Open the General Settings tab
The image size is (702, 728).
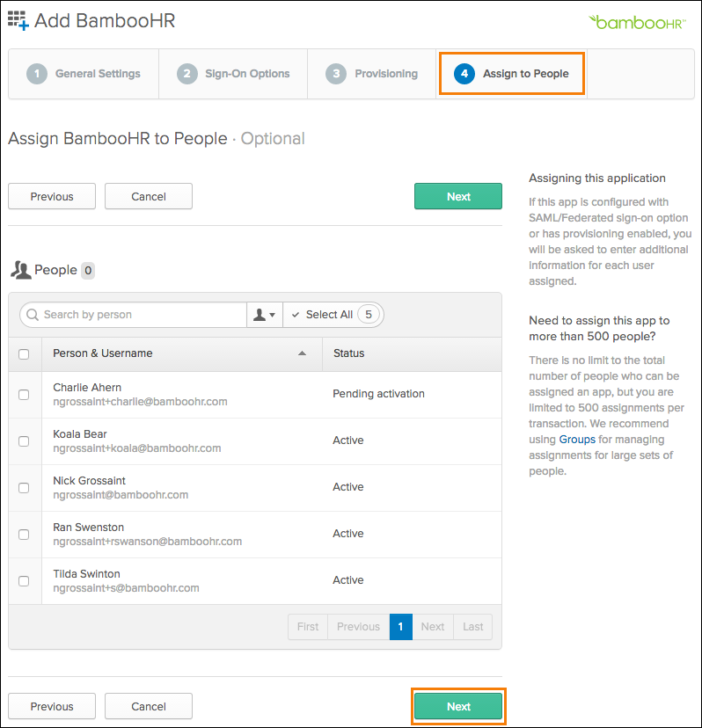click(x=84, y=74)
